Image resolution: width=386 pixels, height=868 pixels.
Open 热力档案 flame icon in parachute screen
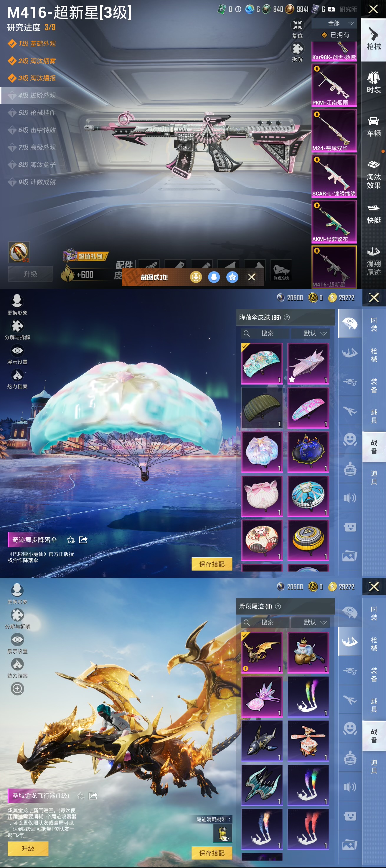[x=17, y=375]
